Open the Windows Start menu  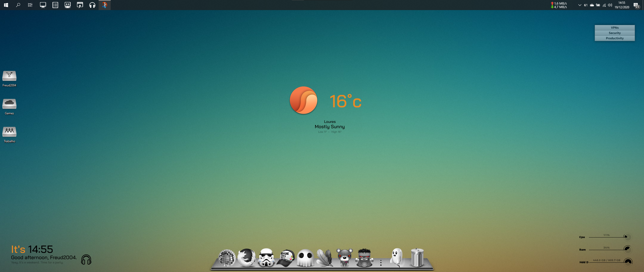click(x=6, y=5)
